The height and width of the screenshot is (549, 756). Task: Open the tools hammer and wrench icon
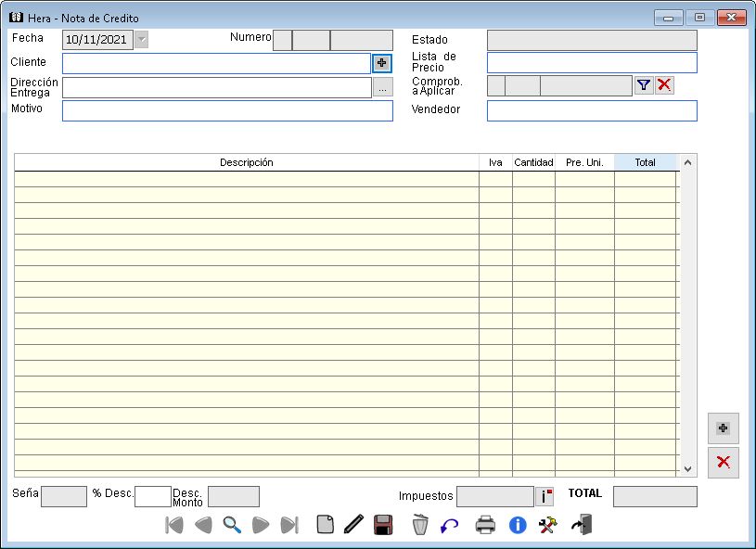(x=548, y=525)
